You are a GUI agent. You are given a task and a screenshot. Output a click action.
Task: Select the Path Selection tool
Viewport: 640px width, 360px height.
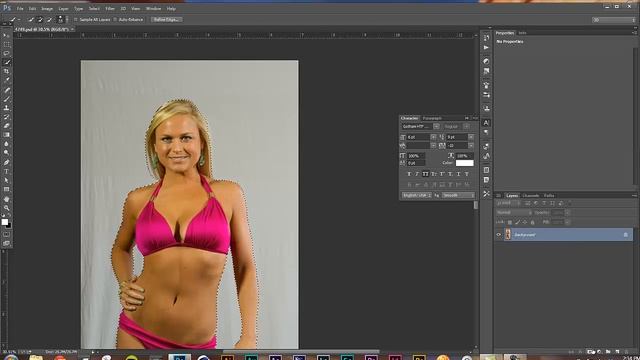7,180
